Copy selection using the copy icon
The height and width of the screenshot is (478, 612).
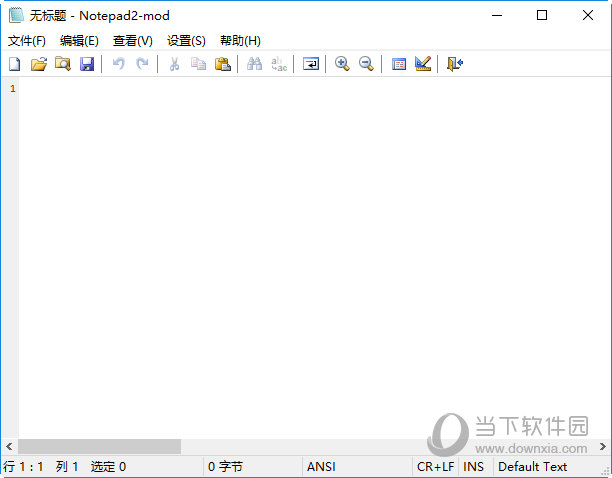[199, 64]
